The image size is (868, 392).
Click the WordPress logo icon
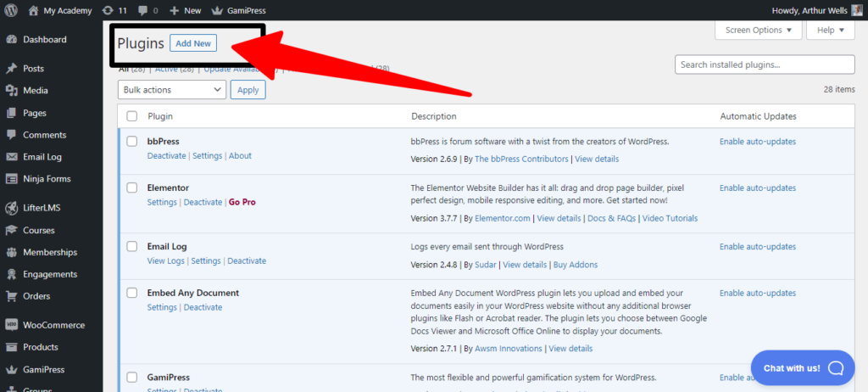(x=11, y=10)
